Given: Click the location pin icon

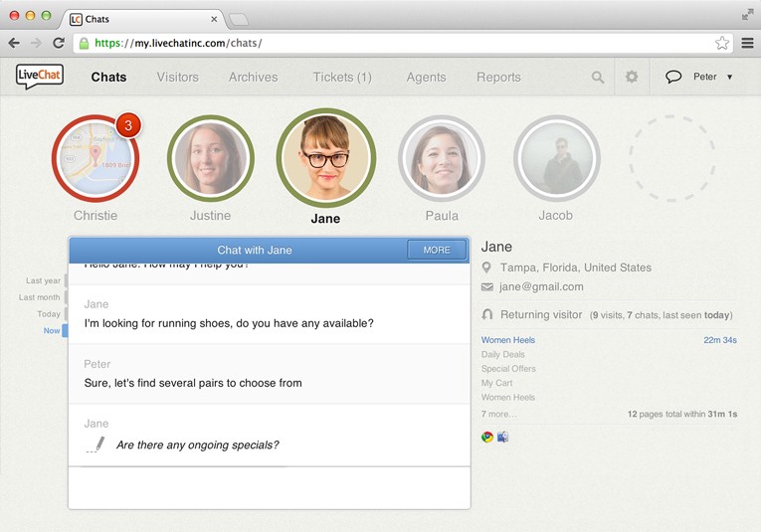Looking at the screenshot, I should 486,267.
